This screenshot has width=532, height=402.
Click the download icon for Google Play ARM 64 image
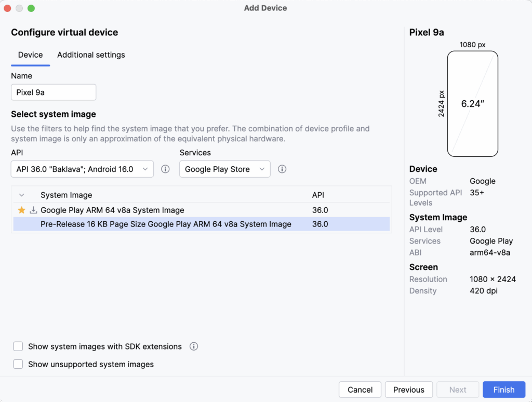tap(33, 210)
